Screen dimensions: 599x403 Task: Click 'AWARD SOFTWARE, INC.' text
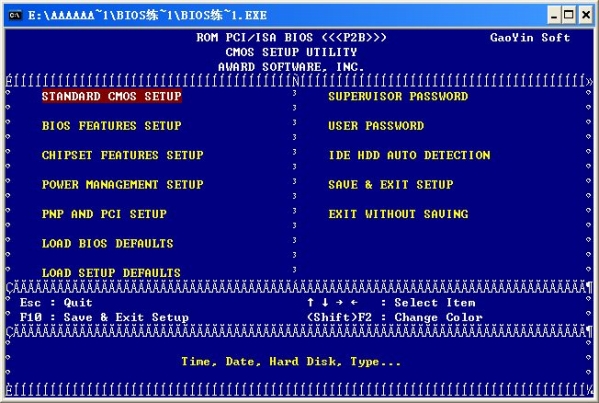point(291,67)
